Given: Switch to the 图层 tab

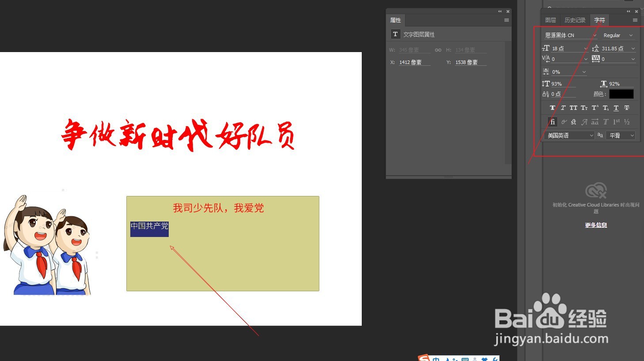Looking at the screenshot, I should point(550,20).
